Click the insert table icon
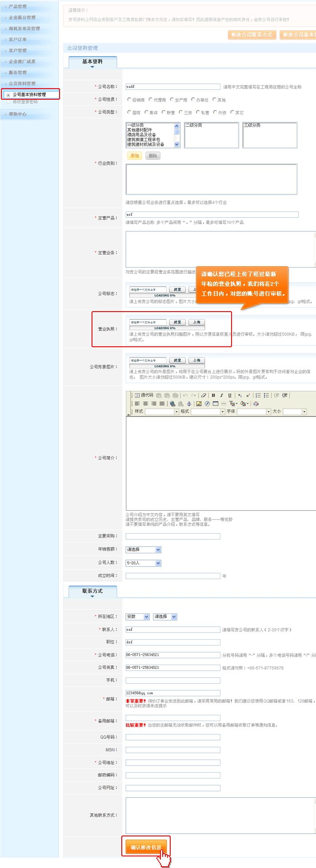Screen dimensions: 316x868 [x=216, y=404]
